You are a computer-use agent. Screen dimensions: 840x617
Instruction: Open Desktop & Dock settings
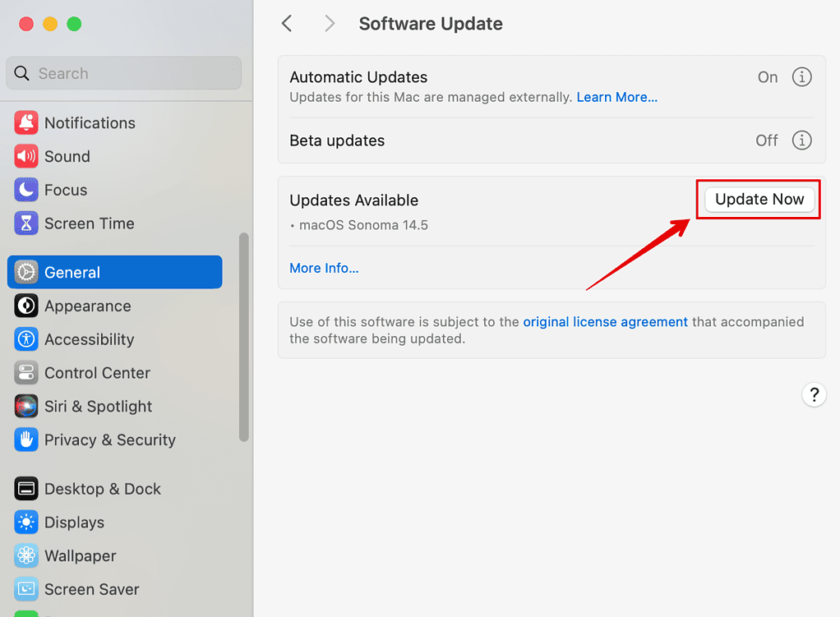click(102, 489)
